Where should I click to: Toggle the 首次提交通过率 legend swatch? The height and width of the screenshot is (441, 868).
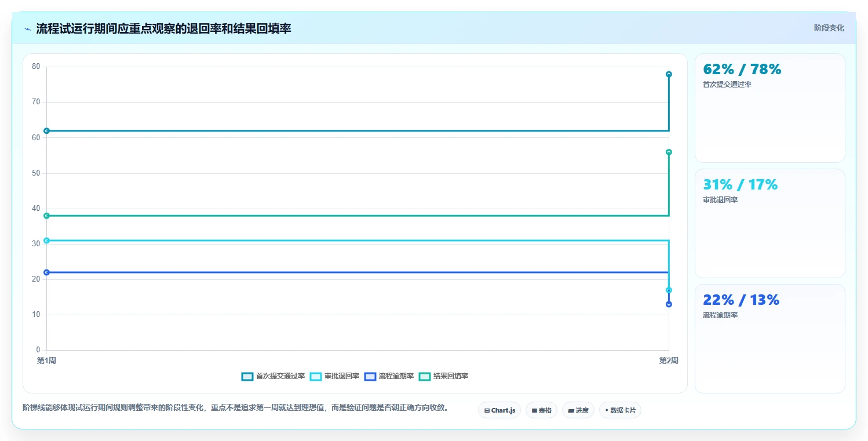click(x=247, y=376)
